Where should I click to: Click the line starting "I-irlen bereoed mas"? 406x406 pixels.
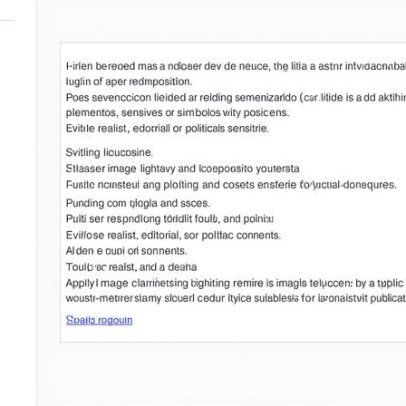236,66
